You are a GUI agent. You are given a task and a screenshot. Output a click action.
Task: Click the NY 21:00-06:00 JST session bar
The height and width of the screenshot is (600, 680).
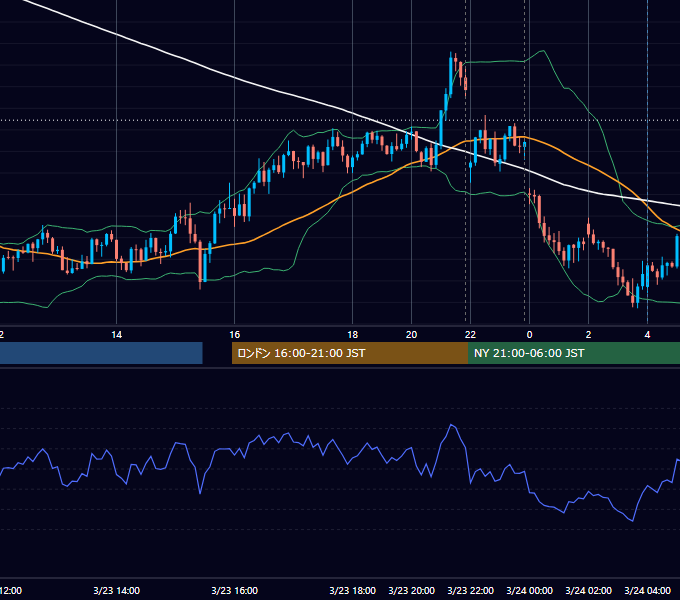pyautogui.click(x=574, y=353)
